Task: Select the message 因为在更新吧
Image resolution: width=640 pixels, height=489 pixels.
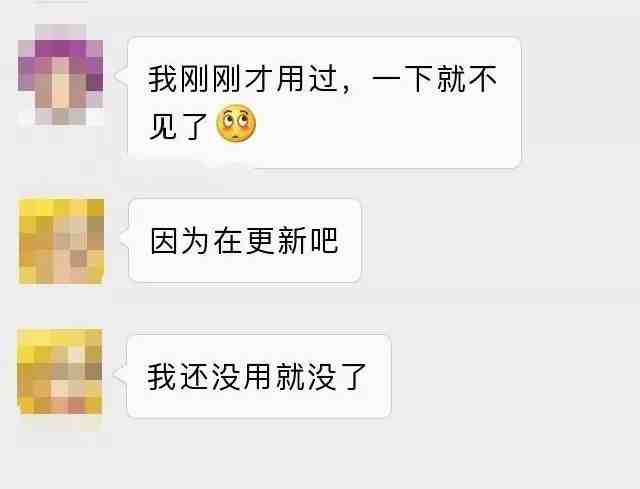Action: (245, 241)
